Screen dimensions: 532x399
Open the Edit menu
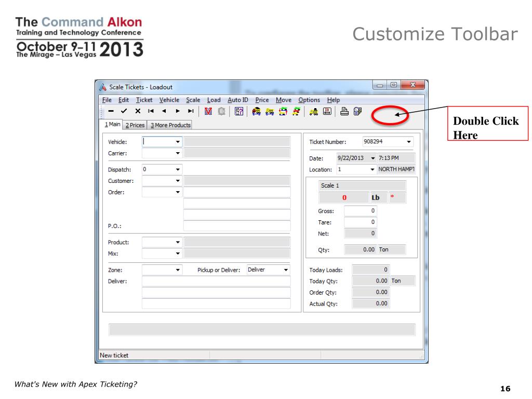point(124,100)
